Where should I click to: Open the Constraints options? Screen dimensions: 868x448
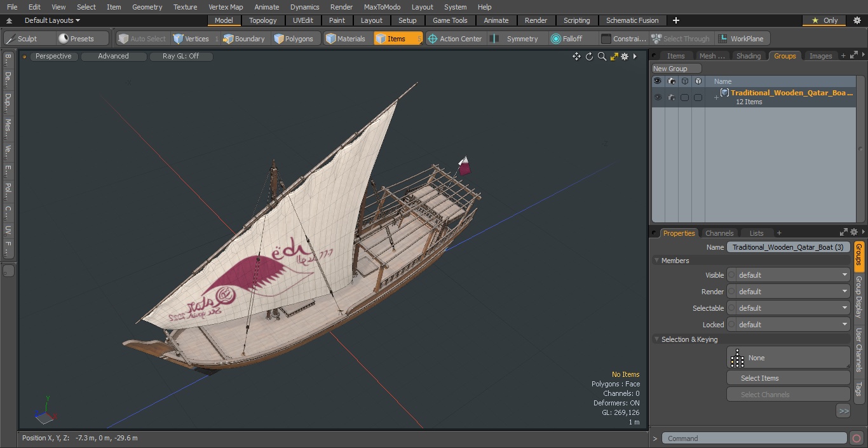tap(624, 39)
